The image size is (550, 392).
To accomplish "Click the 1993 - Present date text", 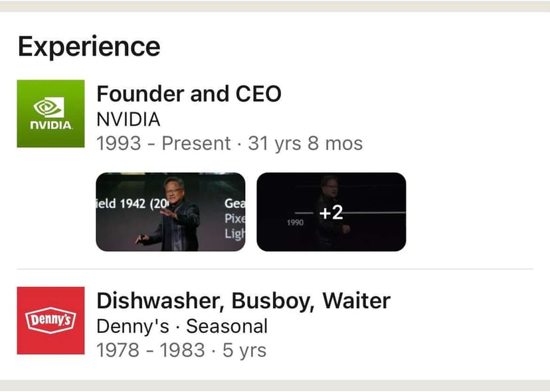I will coord(163,143).
